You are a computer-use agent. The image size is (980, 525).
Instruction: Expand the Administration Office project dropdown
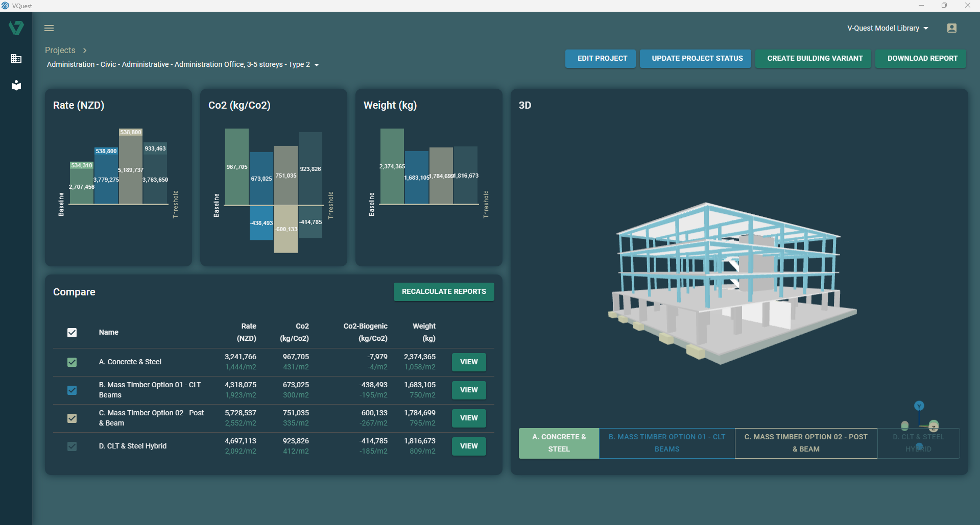(x=317, y=65)
